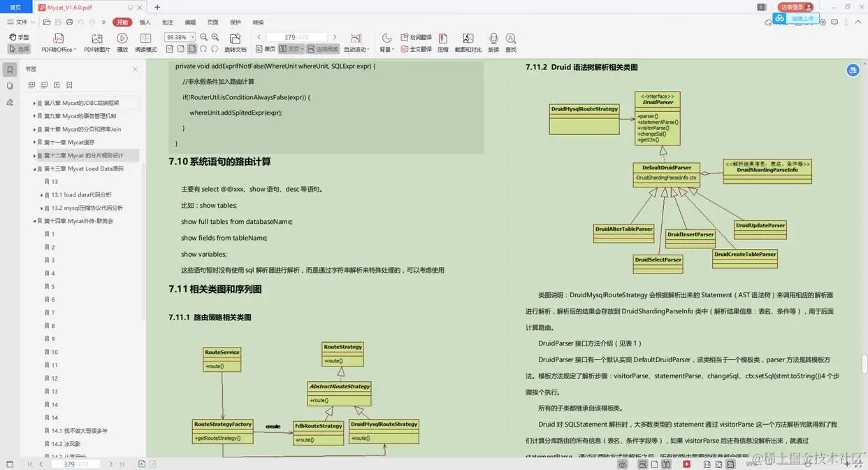Open the 转换 ribbon tab
This screenshot has height=470, width=868.
258,22
